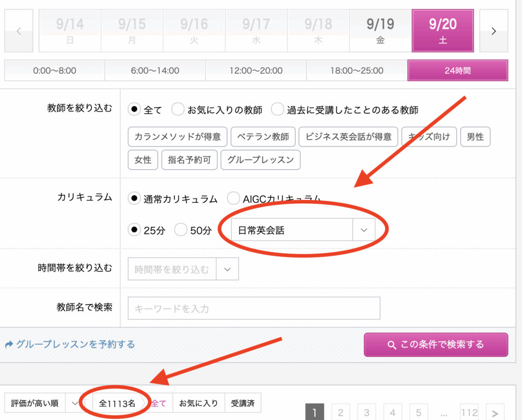522x420 pixels.
Task: Choose the AIGCカリキュラム radio button
Action: click(233, 199)
